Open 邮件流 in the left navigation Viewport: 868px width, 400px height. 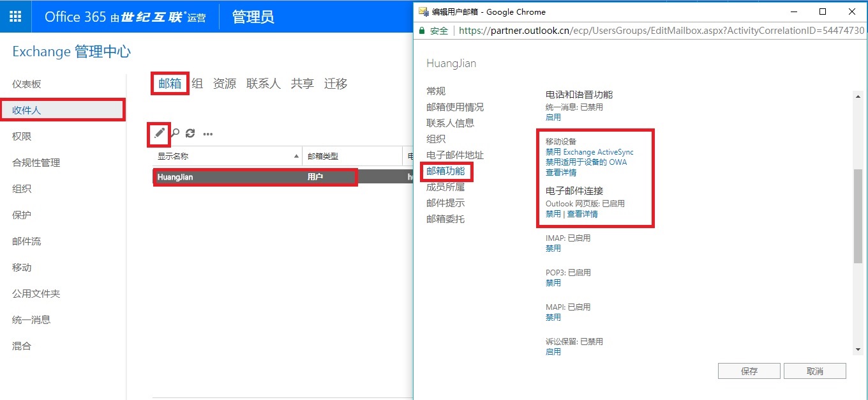point(27,242)
